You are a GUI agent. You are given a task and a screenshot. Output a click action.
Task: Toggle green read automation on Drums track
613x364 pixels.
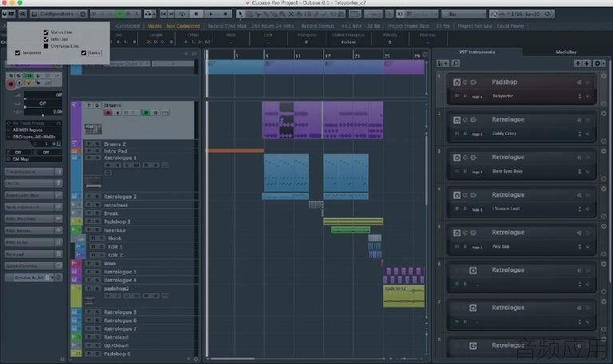coord(146,113)
